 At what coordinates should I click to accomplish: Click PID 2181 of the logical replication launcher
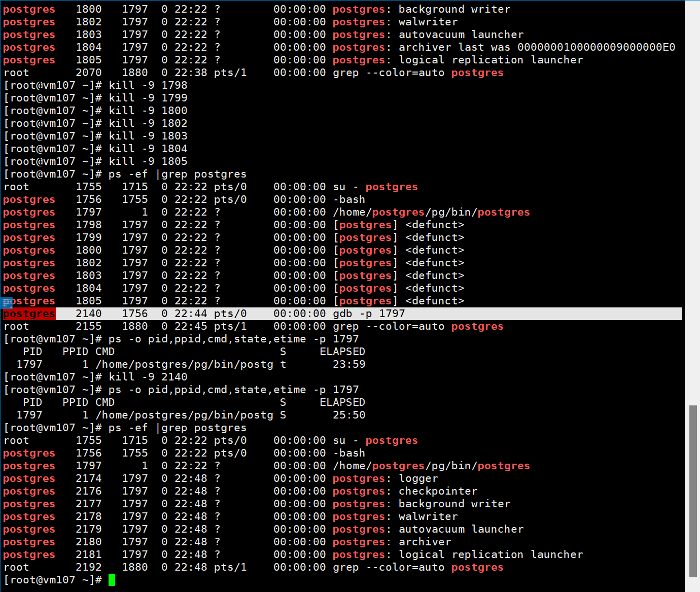[89, 554]
